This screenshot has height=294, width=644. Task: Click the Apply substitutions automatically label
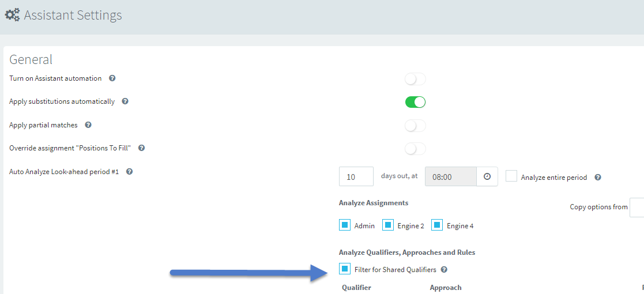(62, 101)
